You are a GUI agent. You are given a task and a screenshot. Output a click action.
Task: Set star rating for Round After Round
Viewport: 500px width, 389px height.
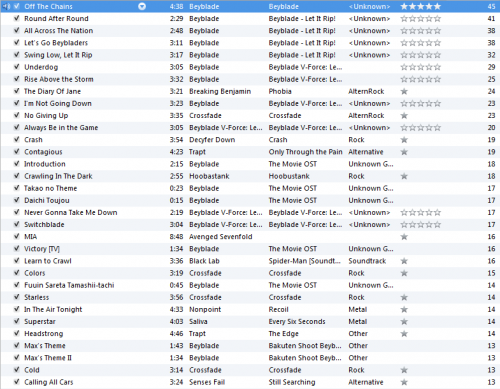[x=421, y=19]
